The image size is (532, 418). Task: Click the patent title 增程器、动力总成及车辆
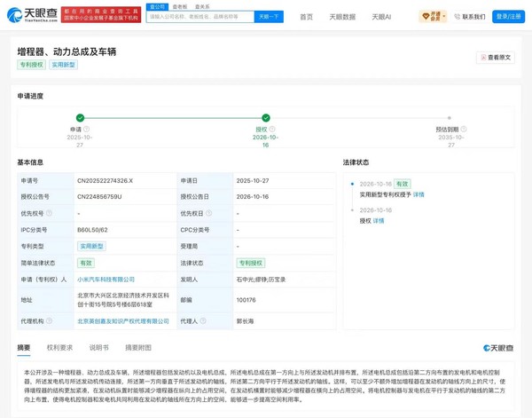click(66, 51)
